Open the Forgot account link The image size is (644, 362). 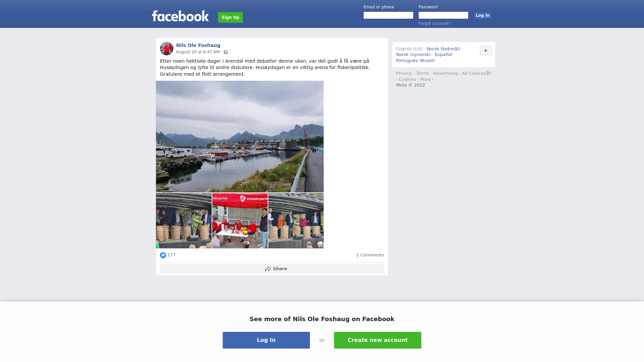[x=434, y=23]
